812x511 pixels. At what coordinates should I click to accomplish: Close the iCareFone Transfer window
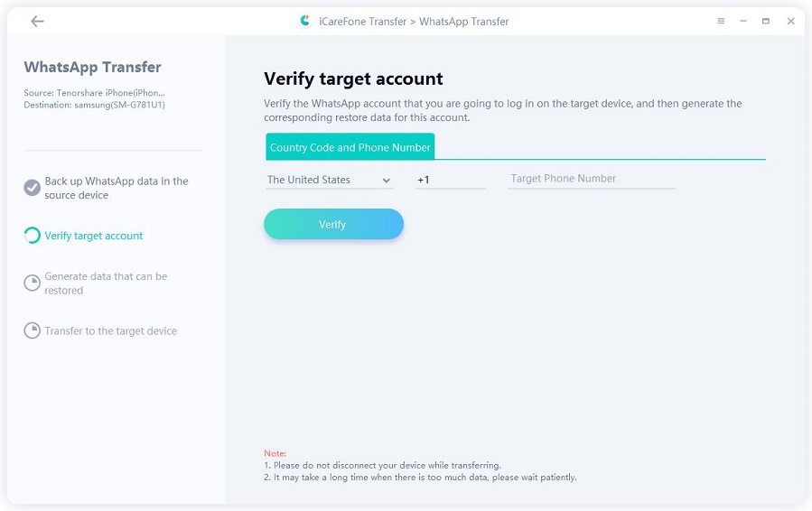(790, 21)
